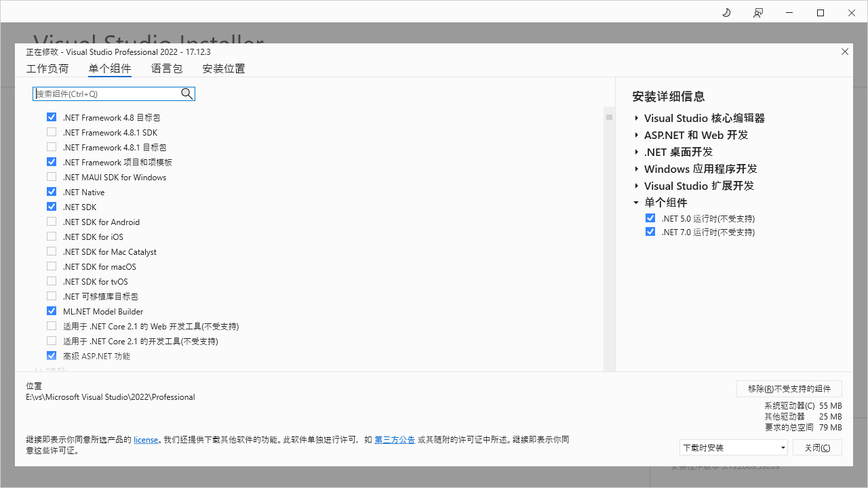This screenshot has width=868, height=488.
Task: Enable .NET 可移植库目标包 checkbox
Action: [x=52, y=296]
